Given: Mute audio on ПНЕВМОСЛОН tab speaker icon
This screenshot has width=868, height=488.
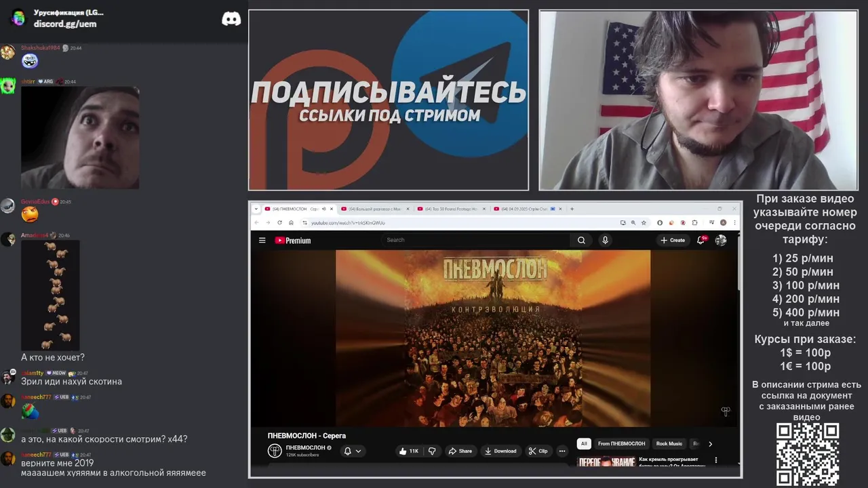Looking at the screenshot, I should click(323, 209).
